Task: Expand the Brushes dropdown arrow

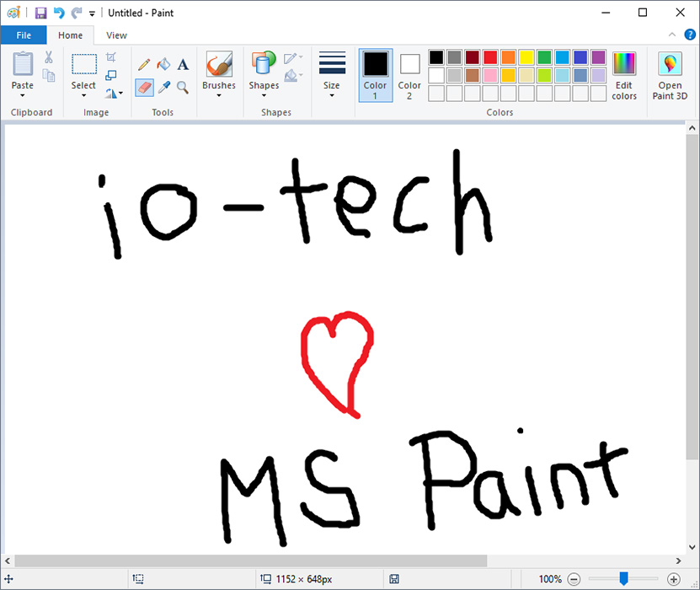Action: [x=219, y=95]
